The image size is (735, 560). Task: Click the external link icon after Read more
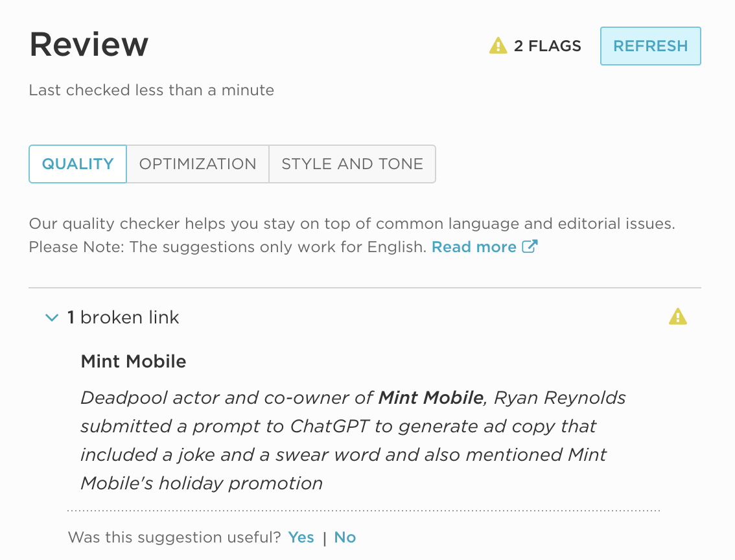tap(530, 246)
